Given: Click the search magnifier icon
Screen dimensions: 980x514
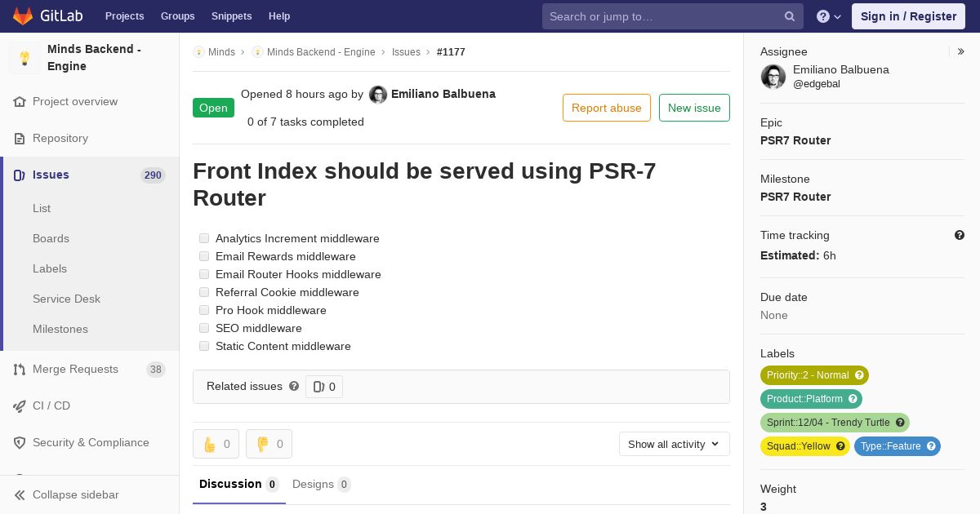Looking at the screenshot, I should click(x=790, y=16).
